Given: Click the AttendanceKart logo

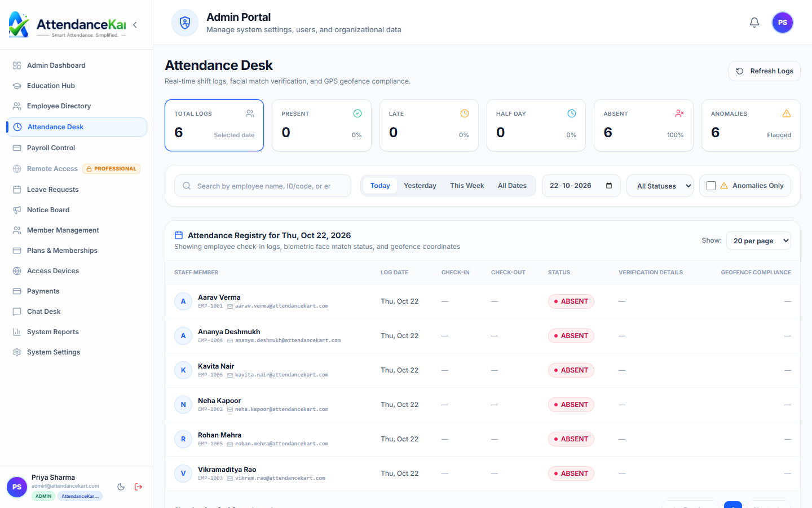Looking at the screenshot, I should click(67, 25).
